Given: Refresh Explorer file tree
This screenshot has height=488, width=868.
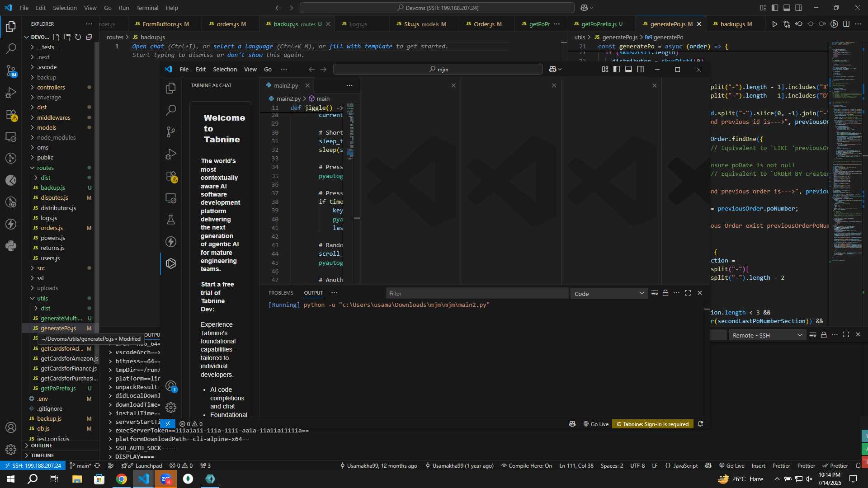Looking at the screenshot, I should point(78,37).
